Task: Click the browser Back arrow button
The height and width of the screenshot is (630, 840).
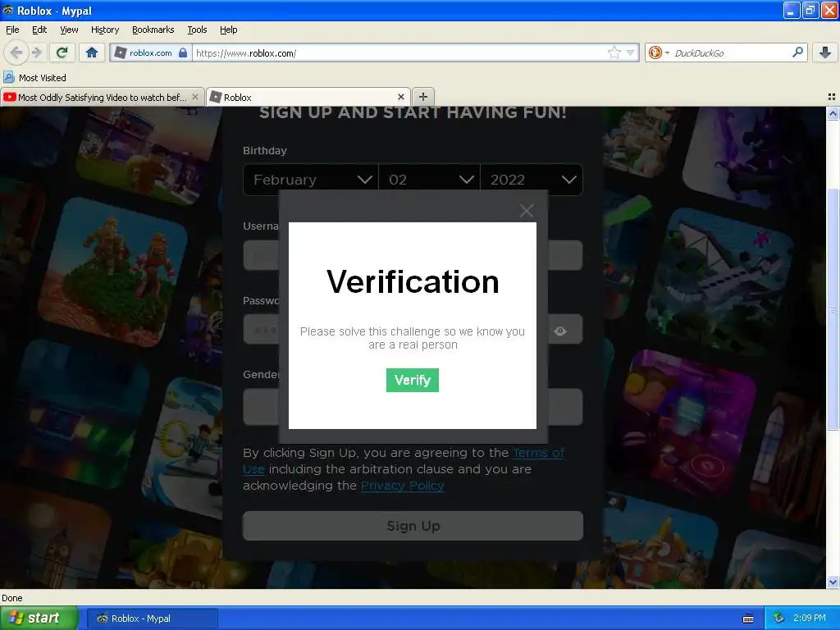Action: click(x=16, y=52)
